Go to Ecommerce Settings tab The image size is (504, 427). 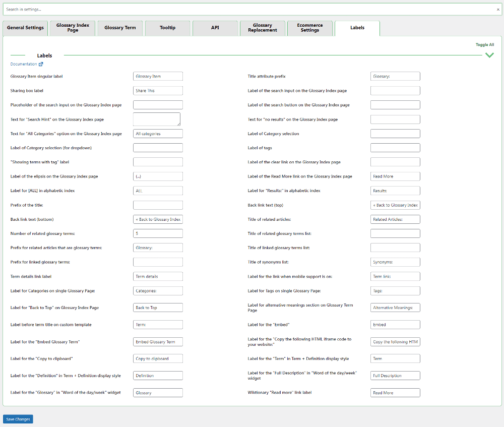point(309,28)
